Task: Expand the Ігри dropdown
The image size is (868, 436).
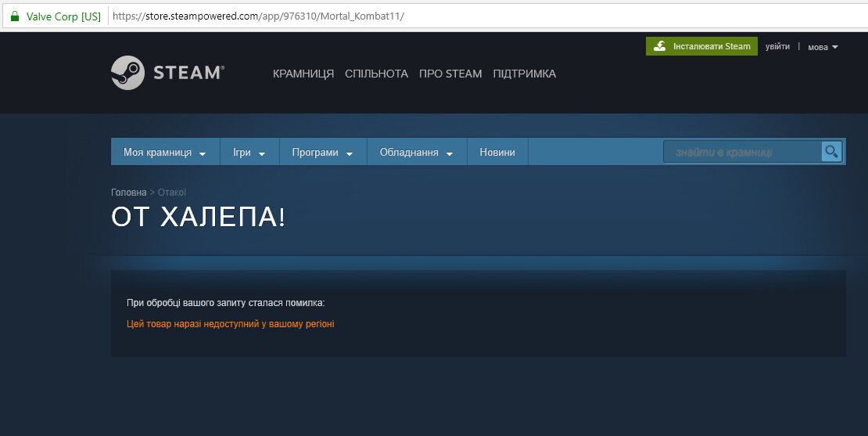Action: tap(249, 153)
